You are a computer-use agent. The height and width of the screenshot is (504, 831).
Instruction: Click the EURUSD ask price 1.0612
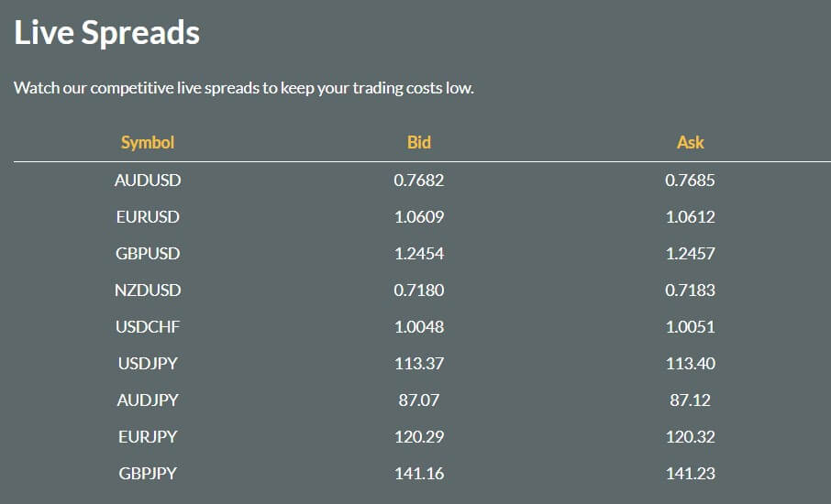pos(690,216)
